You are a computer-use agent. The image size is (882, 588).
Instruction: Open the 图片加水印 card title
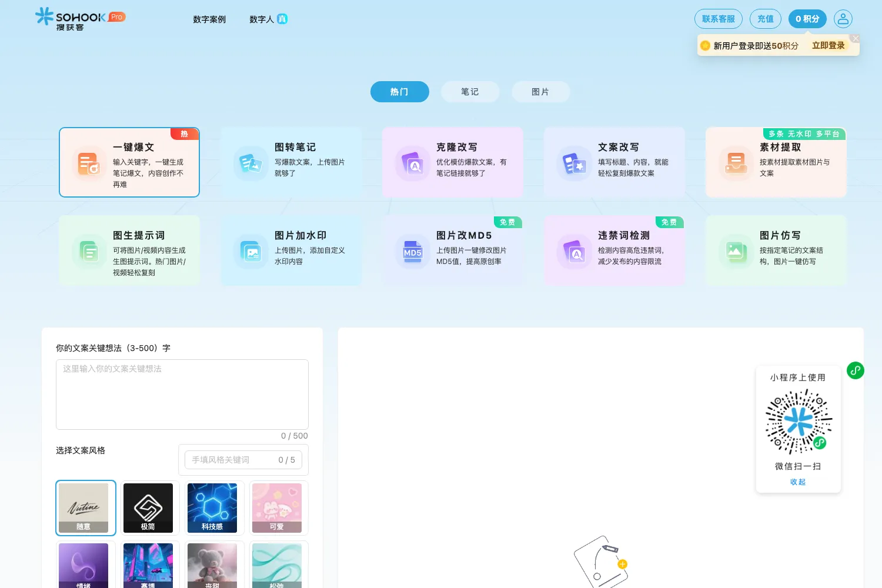[300, 235]
